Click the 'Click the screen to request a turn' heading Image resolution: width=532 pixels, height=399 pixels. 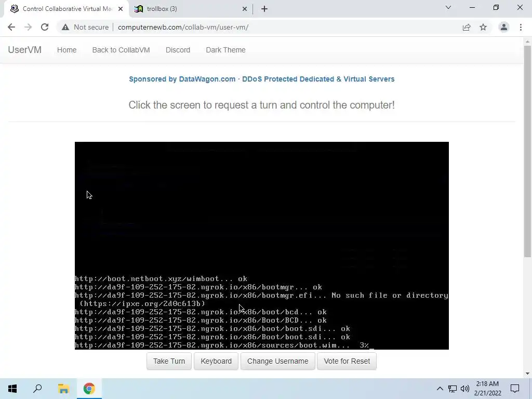click(262, 105)
